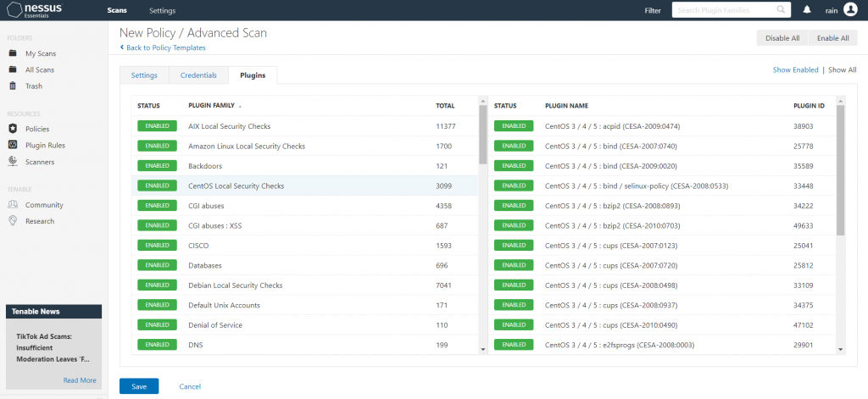The width and height of the screenshot is (868, 399).
Task: Toggle ENABLED status for CGI abuses : XSS
Action: click(x=157, y=226)
